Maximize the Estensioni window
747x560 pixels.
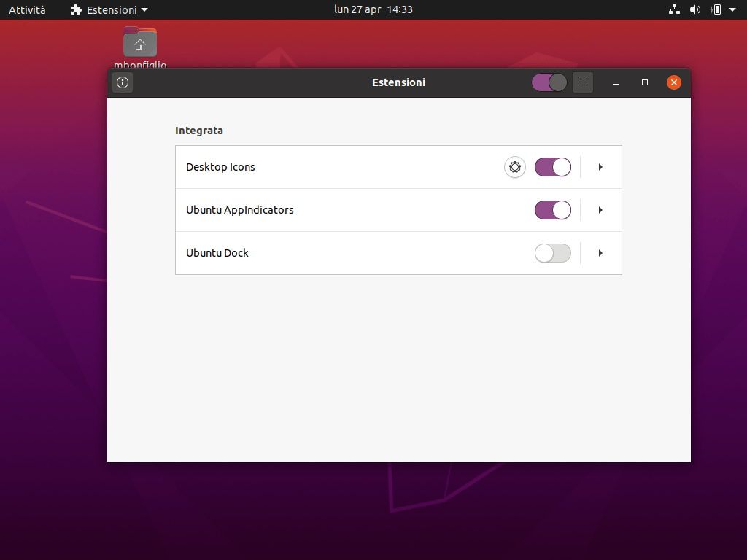pos(645,82)
